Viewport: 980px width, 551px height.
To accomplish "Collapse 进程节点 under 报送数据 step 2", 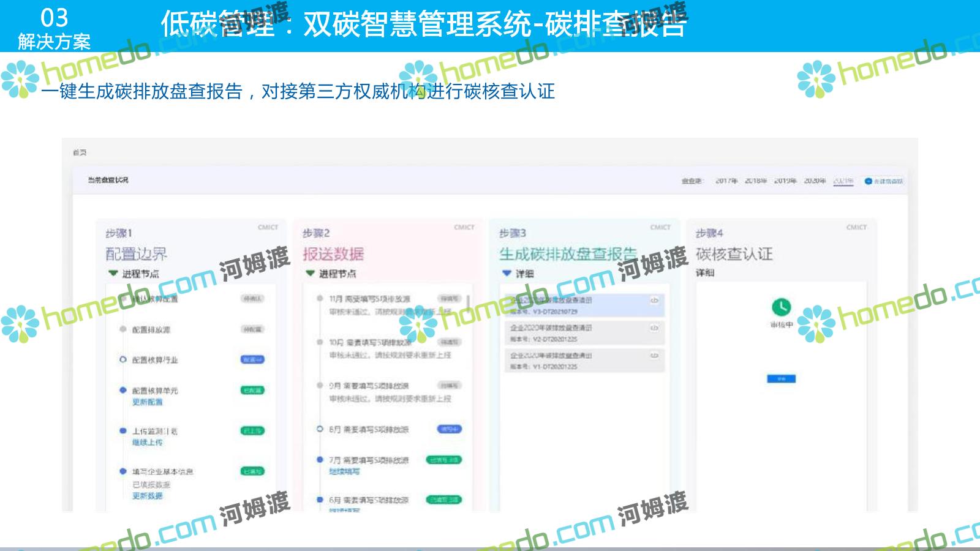I will point(310,274).
